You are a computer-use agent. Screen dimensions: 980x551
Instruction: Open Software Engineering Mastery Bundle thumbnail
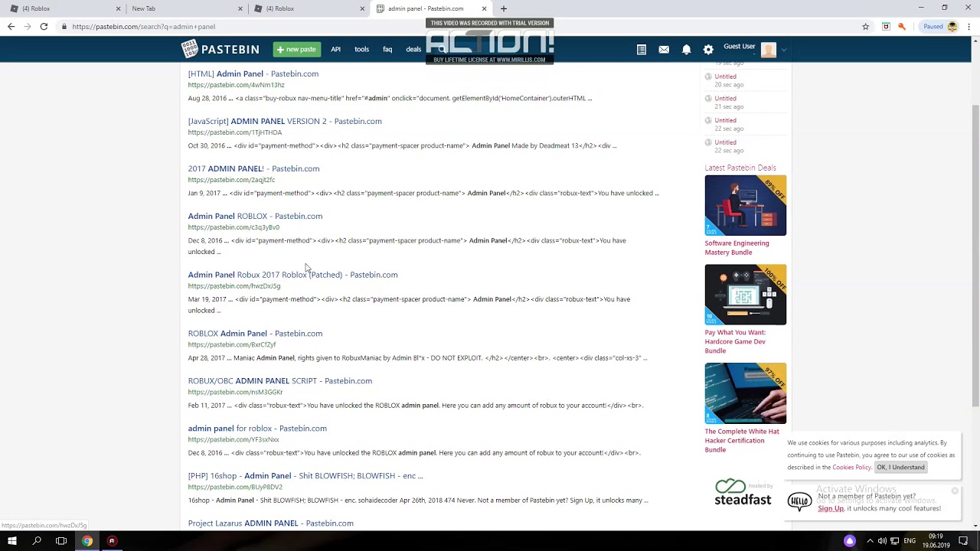click(x=746, y=205)
